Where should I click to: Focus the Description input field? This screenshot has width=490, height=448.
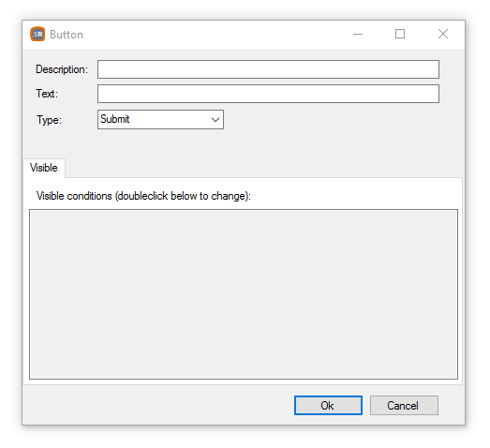(268, 69)
